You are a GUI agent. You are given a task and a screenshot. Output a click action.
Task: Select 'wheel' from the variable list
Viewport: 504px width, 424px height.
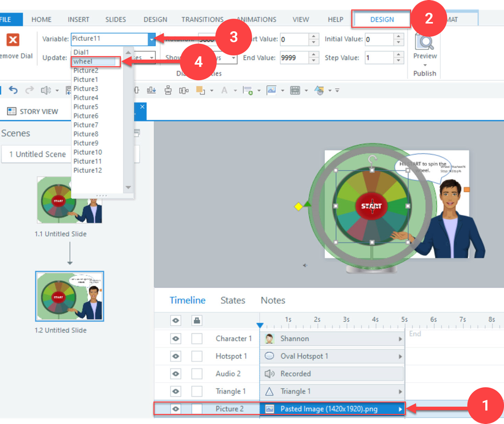(96, 62)
